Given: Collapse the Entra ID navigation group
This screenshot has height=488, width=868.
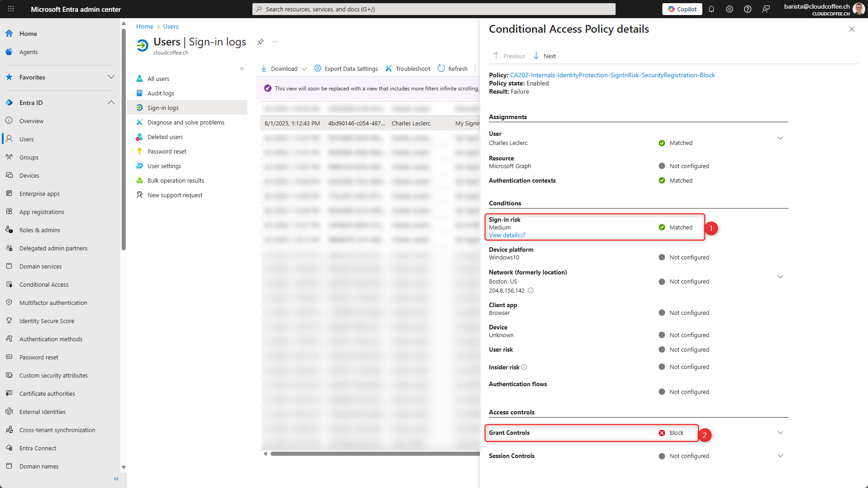Looking at the screenshot, I should tap(111, 103).
